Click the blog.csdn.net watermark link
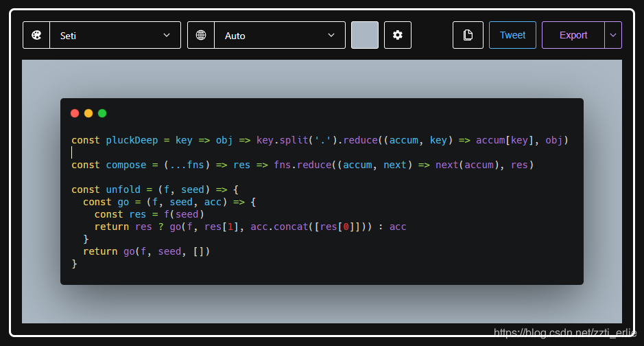The height and width of the screenshot is (346, 644). tap(566, 333)
